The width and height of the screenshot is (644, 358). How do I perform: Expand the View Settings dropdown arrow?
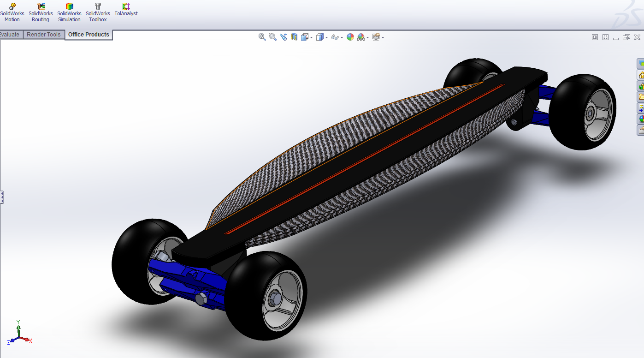tap(383, 37)
